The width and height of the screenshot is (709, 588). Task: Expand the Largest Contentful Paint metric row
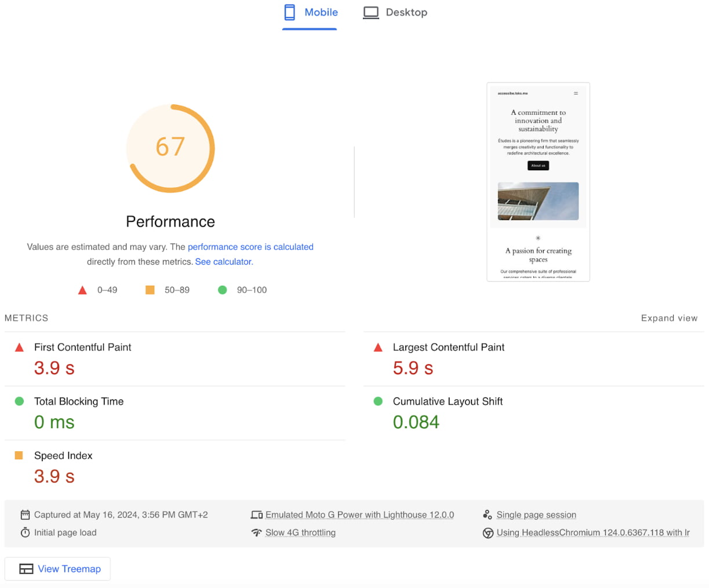point(448,347)
